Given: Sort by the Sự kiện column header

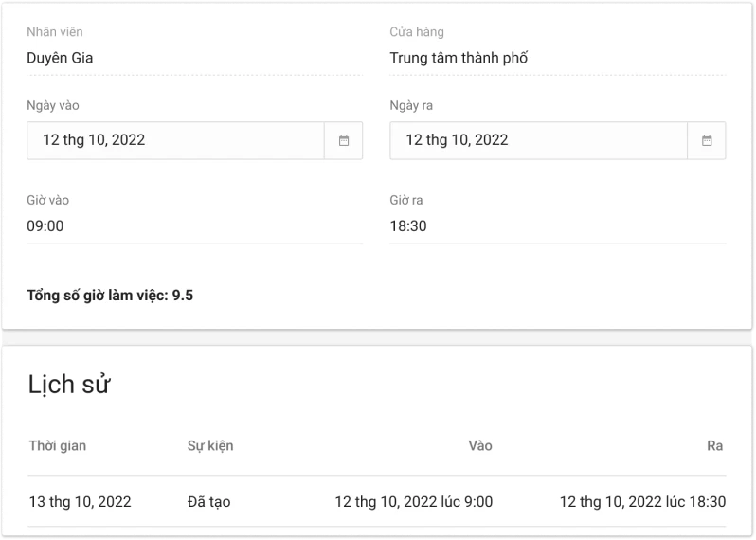Looking at the screenshot, I should [210, 445].
